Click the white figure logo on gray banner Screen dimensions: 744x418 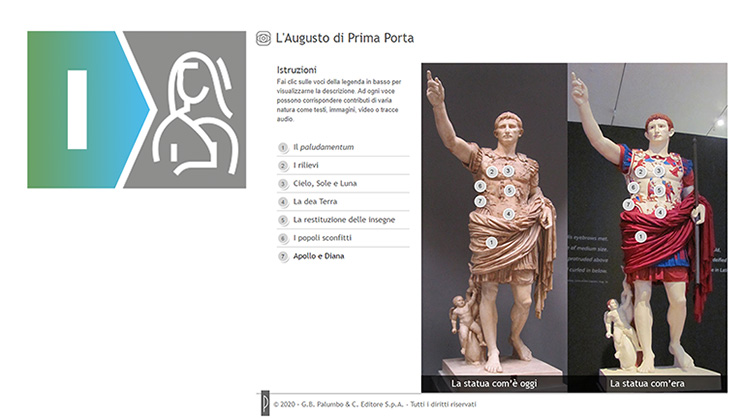tap(195, 112)
